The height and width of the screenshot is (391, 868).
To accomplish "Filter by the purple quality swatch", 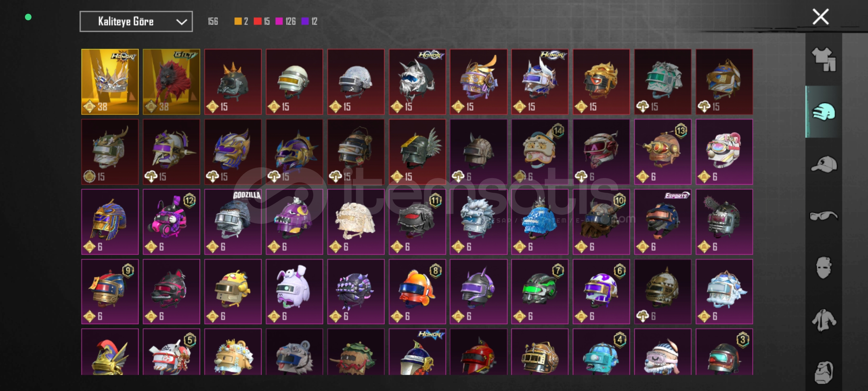I will (305, 21).
